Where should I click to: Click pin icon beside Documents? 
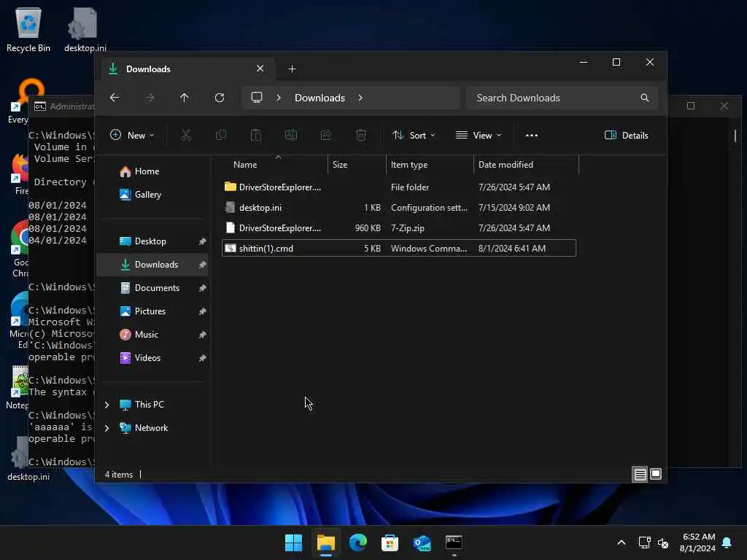[203, 288]
